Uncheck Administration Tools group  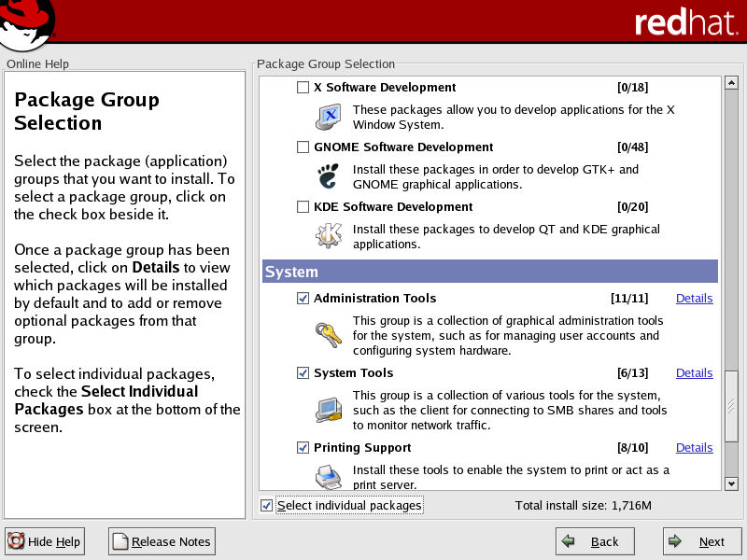[x=303, y=298]
